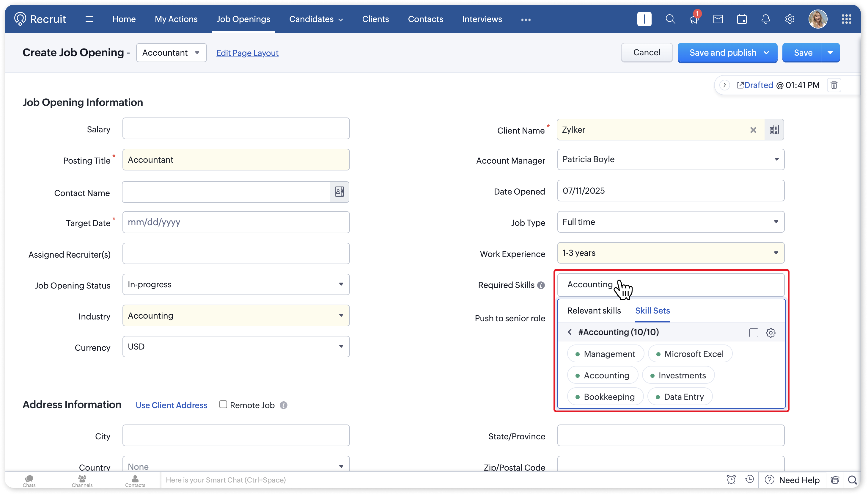Select the Bookkeeping skill chip
Image resolution: width=868 pixels, height=495 pixels.
[606, 397]
